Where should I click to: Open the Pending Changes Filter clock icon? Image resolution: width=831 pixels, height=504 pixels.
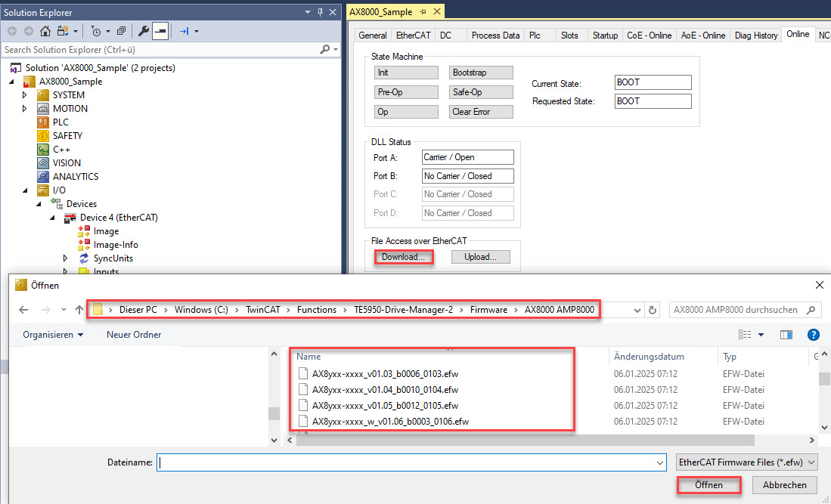tap(96, 31)
